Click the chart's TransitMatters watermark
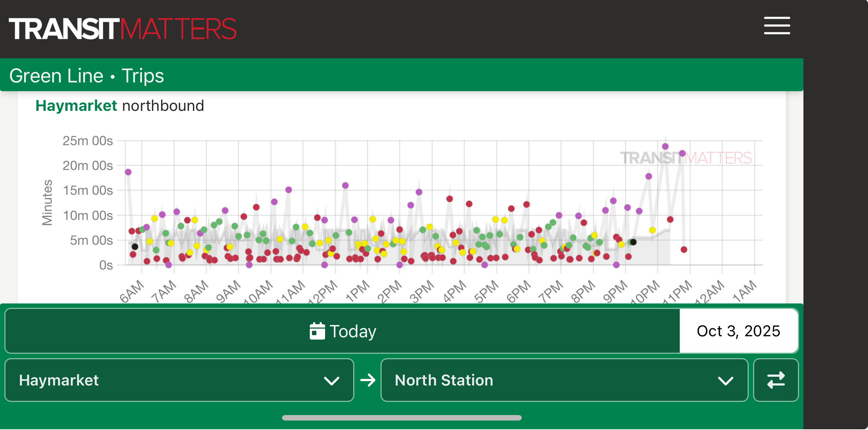This screenshot has width=868, height=430. coord(686,158)
